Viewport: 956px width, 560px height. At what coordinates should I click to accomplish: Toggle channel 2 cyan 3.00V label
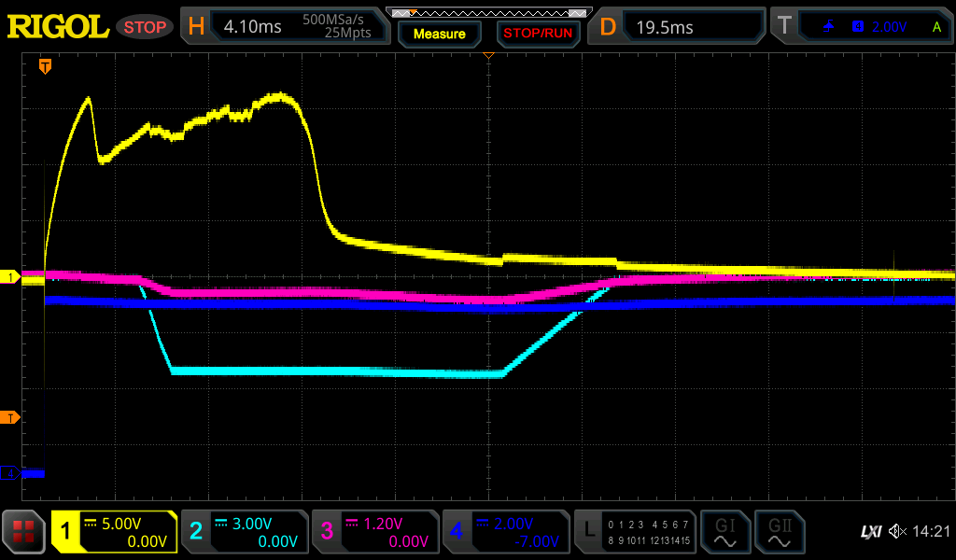(x=243, y=532)
